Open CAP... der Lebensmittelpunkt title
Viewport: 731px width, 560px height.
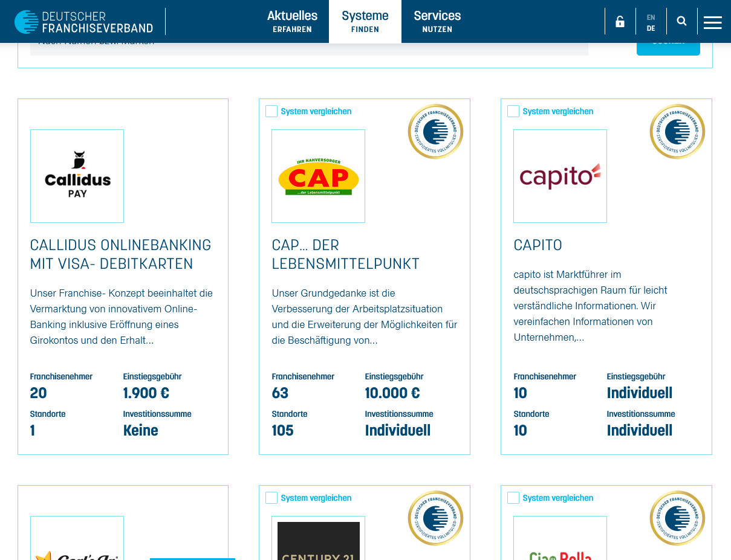pyautogui.click(x=346, y=254)
